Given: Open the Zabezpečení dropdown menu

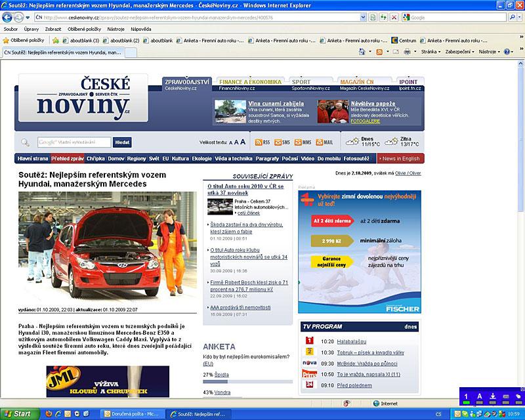Looking at the screenshot, I should click(x=460, y=52).
